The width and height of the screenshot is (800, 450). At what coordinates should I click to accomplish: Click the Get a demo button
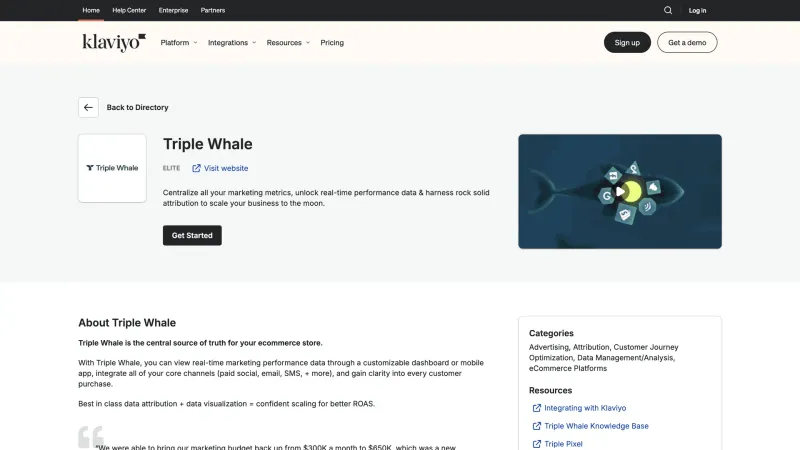(687, 42)
